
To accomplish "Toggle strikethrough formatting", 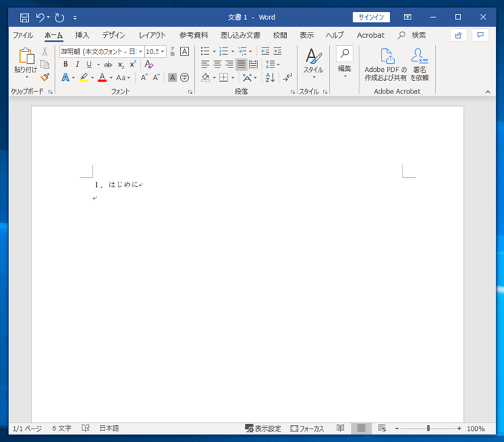I will [108, 65].
